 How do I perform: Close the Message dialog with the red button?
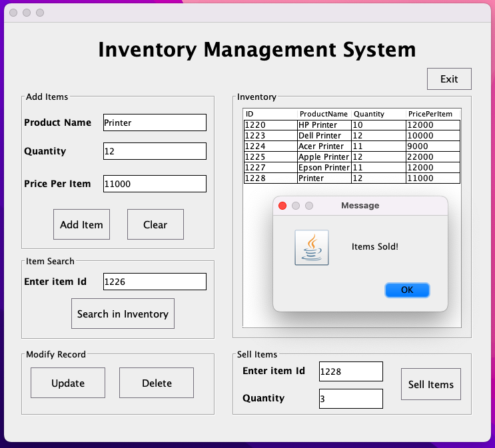tap(282, 206)
